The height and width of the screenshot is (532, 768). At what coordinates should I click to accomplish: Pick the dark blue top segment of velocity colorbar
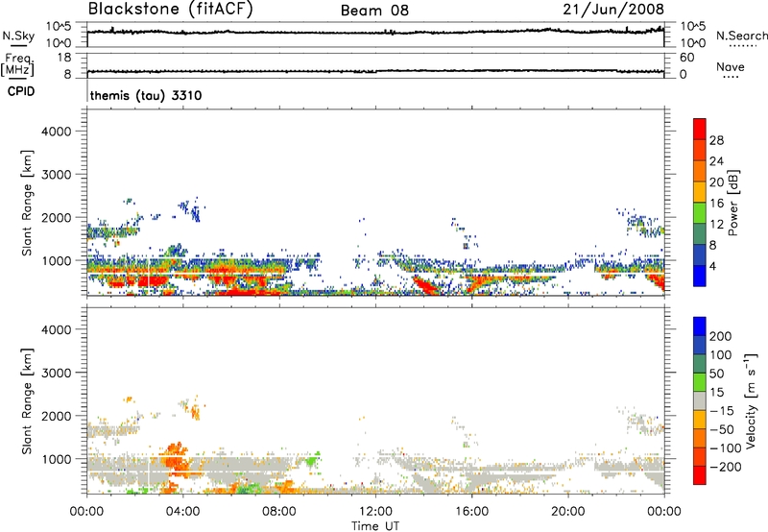tap(700, 326)
